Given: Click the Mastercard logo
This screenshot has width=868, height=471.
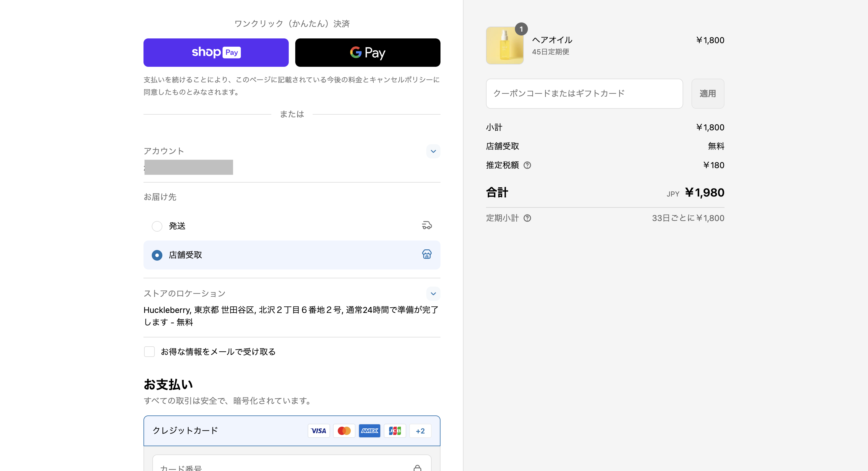Looking at the screenshot, I should coord(344,431).
